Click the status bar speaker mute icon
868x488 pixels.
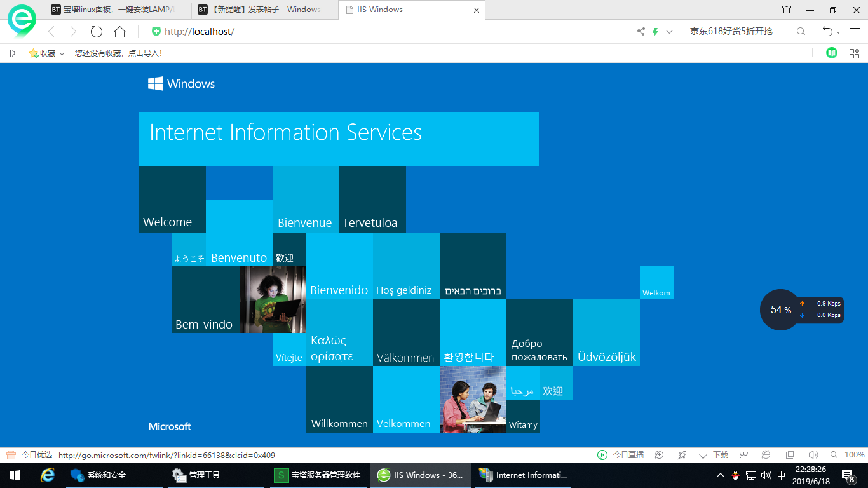click(x=813, y=455)
